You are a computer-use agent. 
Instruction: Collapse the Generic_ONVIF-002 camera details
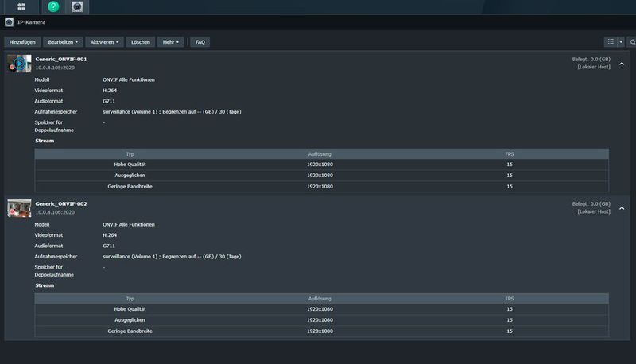point(622,208)
